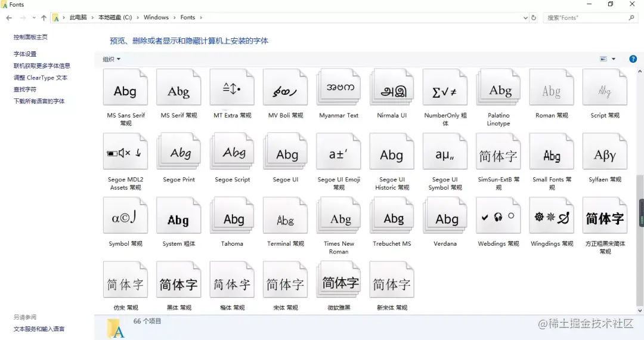The image size is (644, 340).
Task: Select the Segoe UI Historic font
Action: [x=392, y=151]
